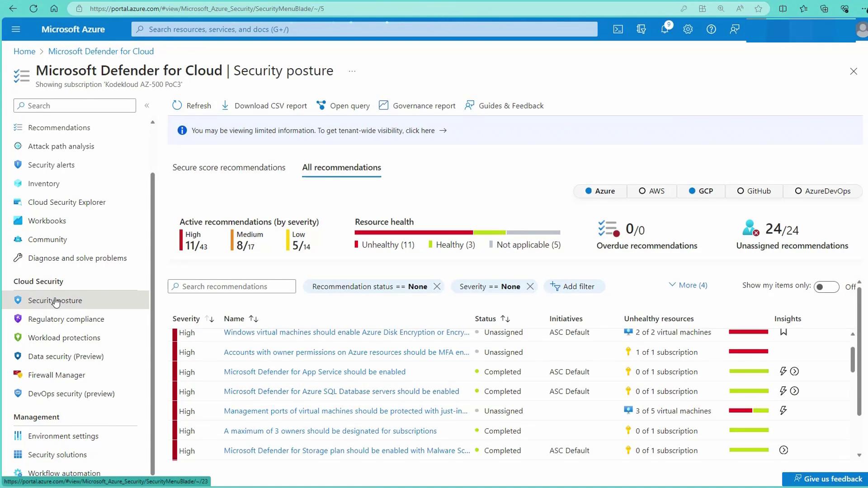Download the CSV report
Screen dimensions: 868x488
264,106
